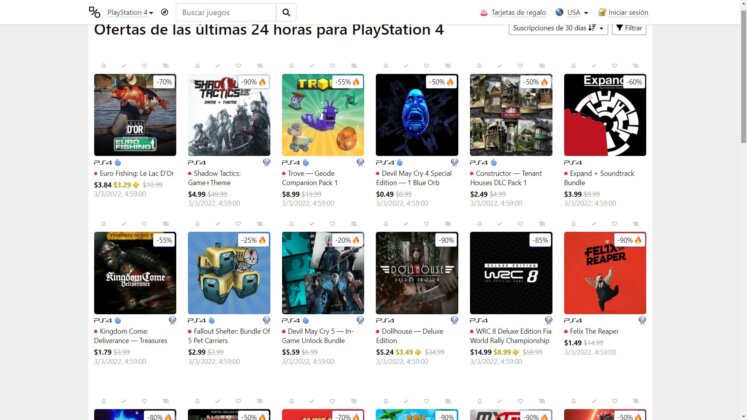The height and width of the screenshot is (420, 747).
Task: Open the Felix The Reaper title link
Action: click(594, 331)
